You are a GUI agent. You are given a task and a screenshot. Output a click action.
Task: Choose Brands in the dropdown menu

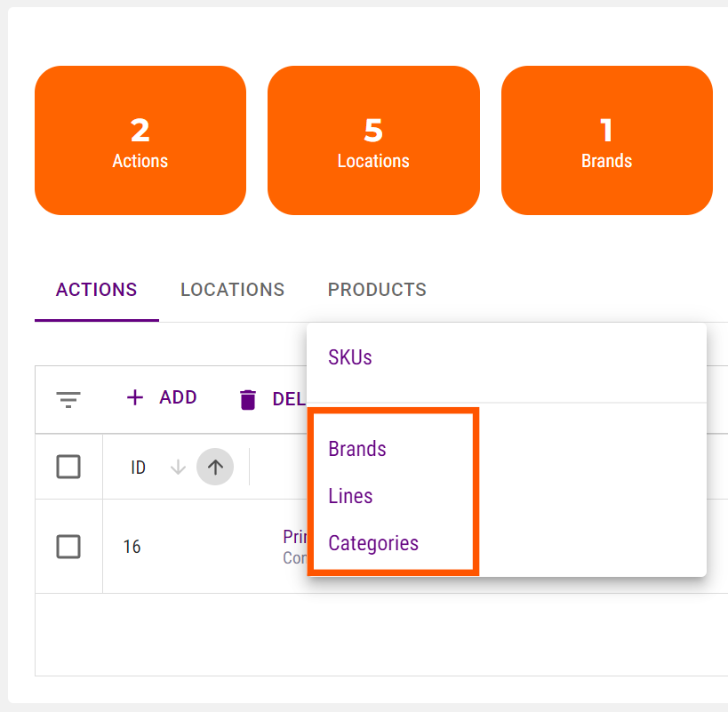click(x=357, y=449)
